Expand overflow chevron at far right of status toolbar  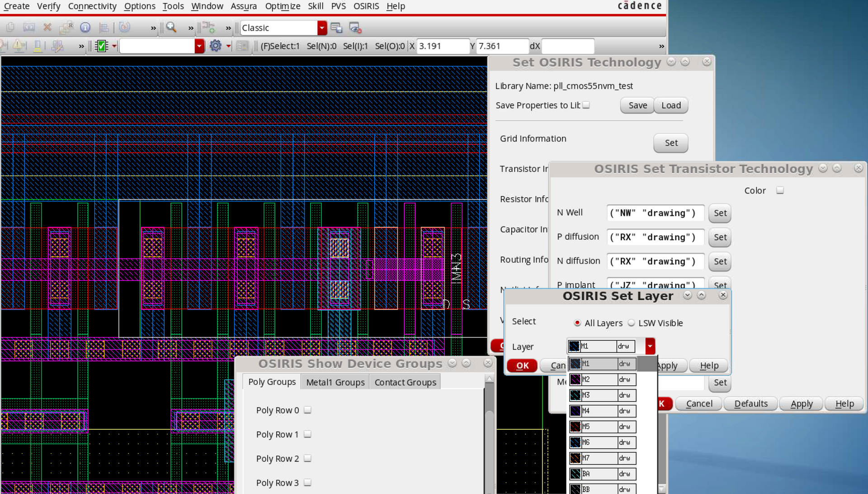[661, 46]
